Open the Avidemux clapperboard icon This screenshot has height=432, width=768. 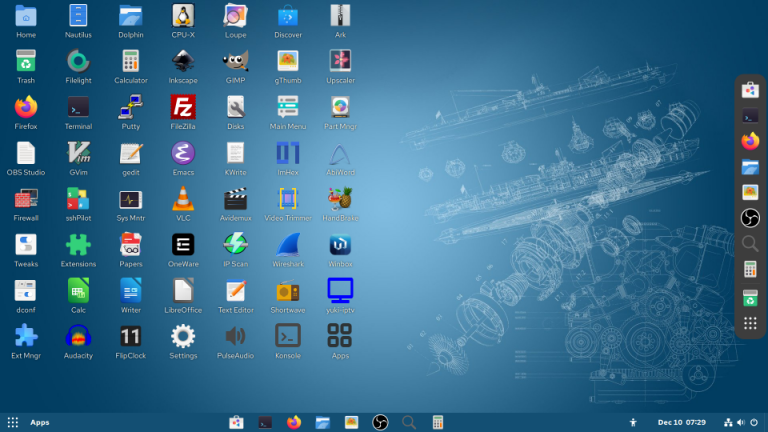(x=235, y=198)
